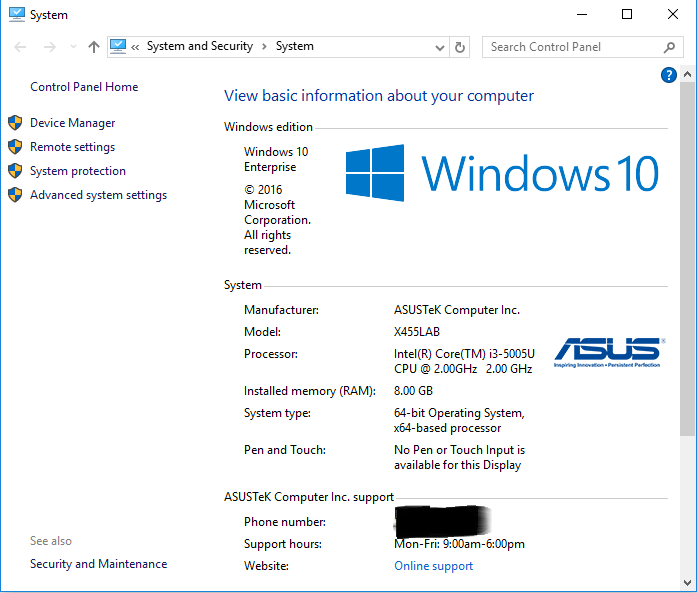
Task: Open the Online support website link
Action: (433, 566)
